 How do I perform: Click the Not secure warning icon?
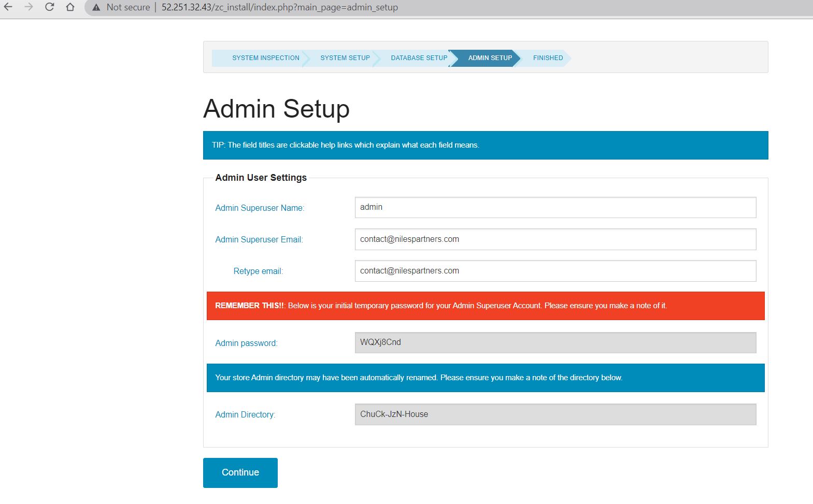coord(96,7)
